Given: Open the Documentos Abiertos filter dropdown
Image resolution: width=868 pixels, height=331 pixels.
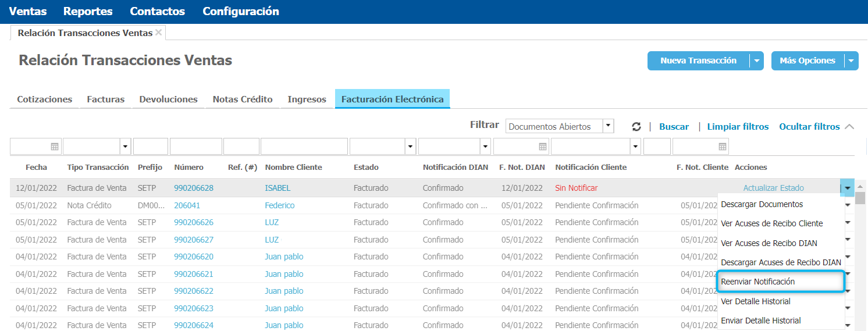Looking at the screenshot, I should coord(608,126).
